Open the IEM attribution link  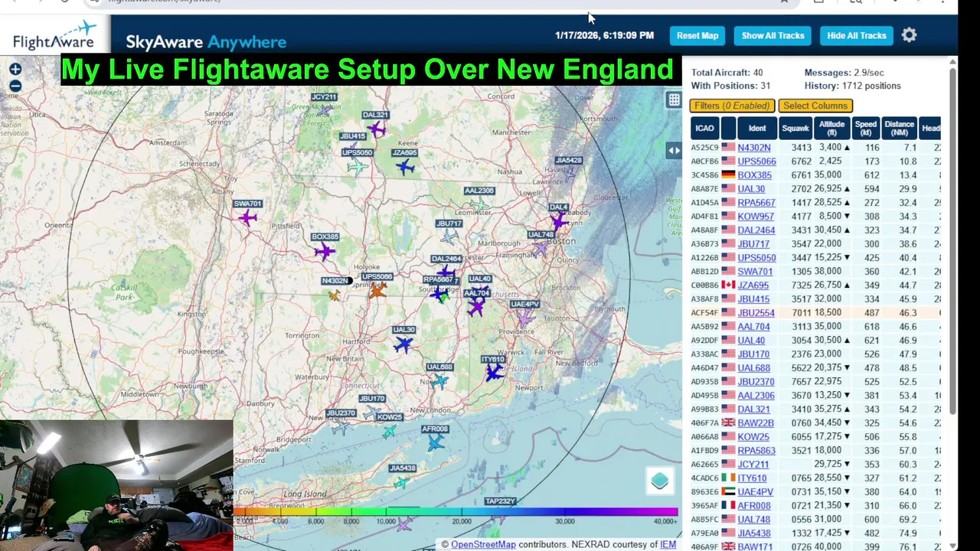[x=668, y=545]
